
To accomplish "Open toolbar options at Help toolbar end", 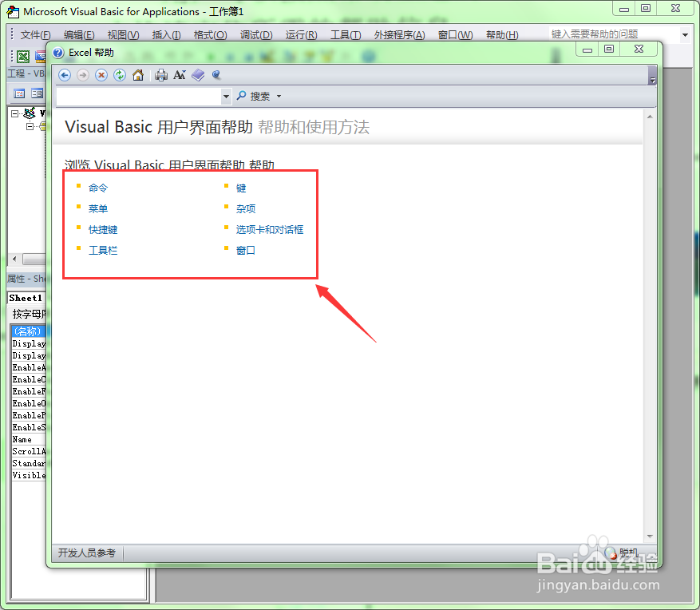I will [653, 75].
